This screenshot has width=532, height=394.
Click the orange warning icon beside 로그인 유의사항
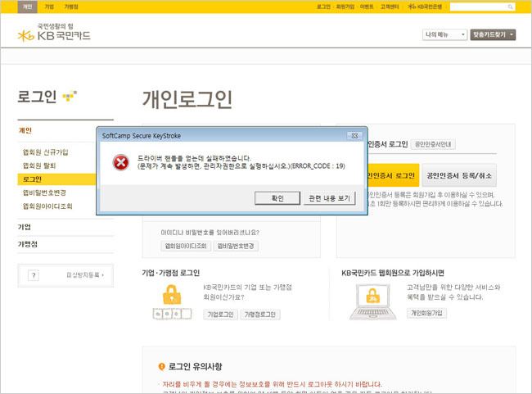tap(162, 366)
